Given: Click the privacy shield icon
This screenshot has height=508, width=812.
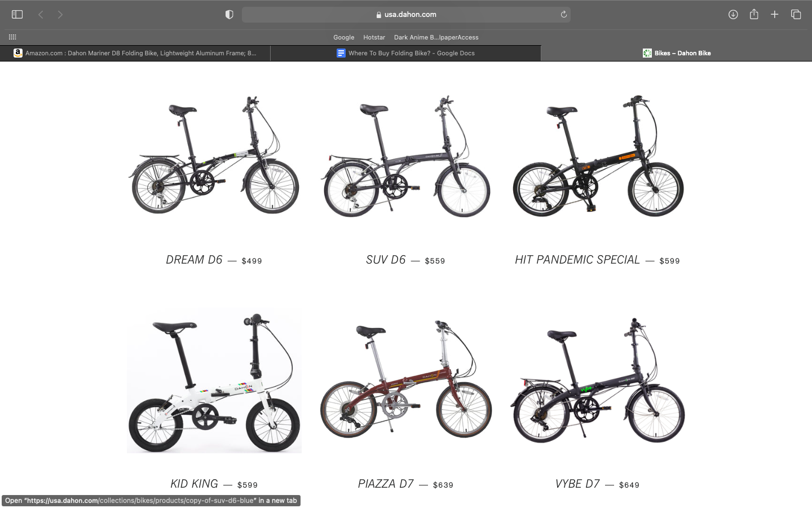Looking at the screenshot, I should coord(229,14).
